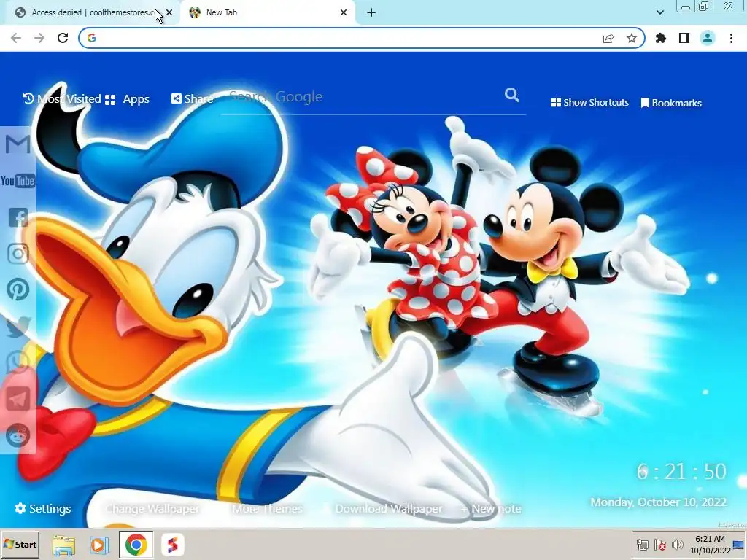Open the Windows Start menu
Screen dimensions: 747x560
[x=20, y=544]
